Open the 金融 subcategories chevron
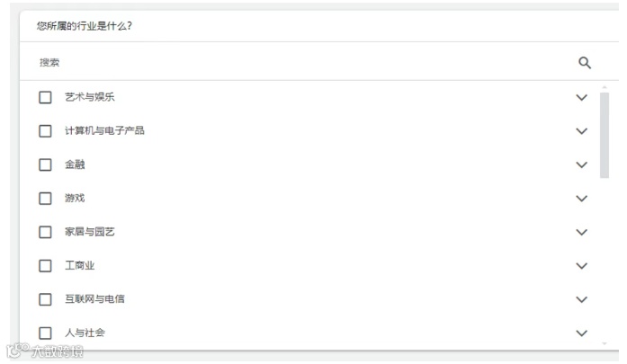The image size is (627, 364). 581,164
